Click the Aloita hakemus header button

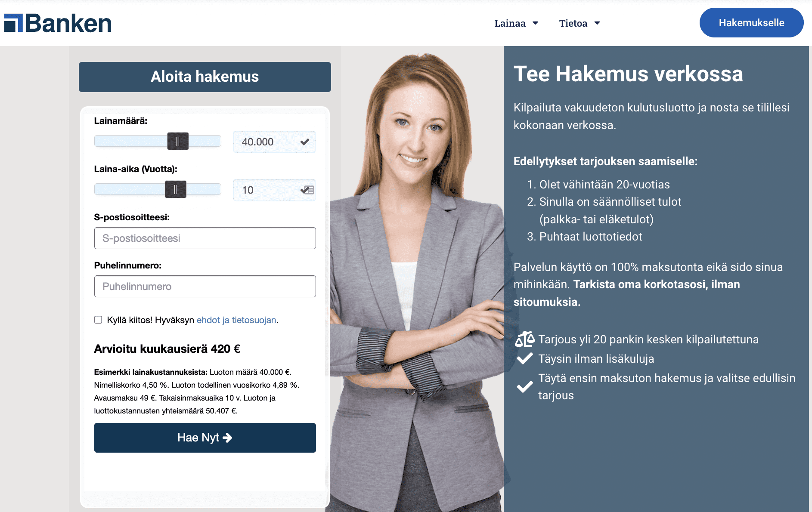(x=205, y=77)
